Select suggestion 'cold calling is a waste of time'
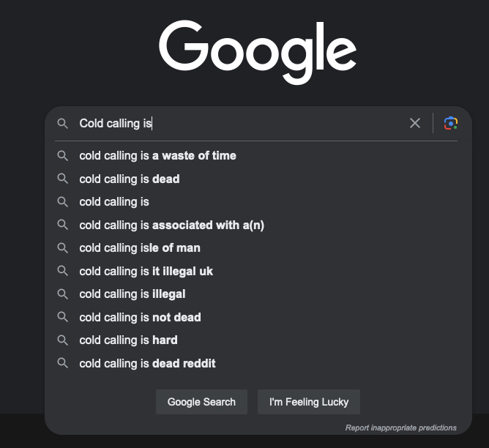The height and width of the screenshot is (448, 489). [256, 156]
